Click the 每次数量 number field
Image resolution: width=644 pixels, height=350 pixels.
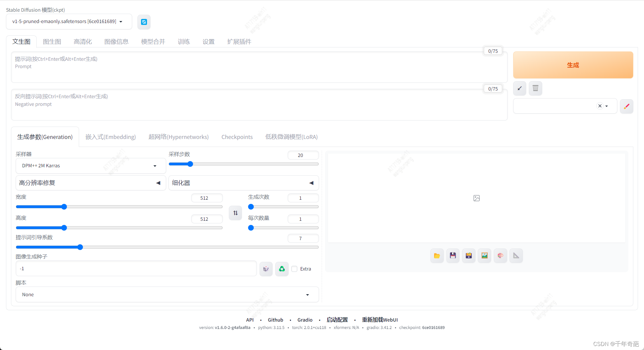pyautogui.click(x=303, y=219)
